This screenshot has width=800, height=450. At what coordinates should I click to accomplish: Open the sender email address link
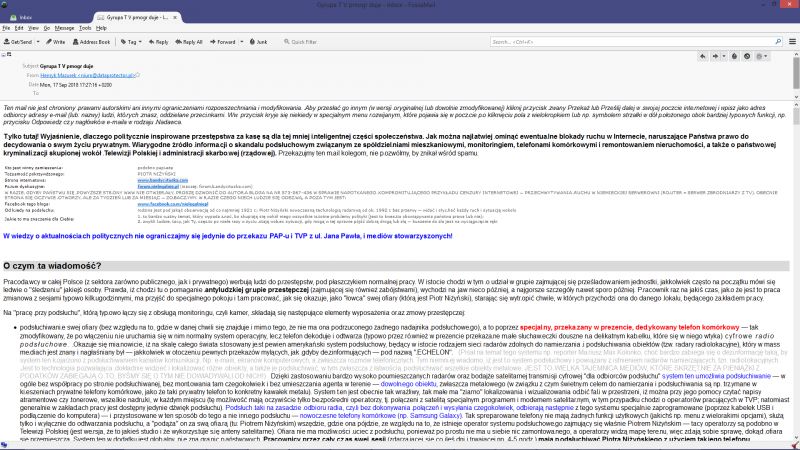click(88, 76)
